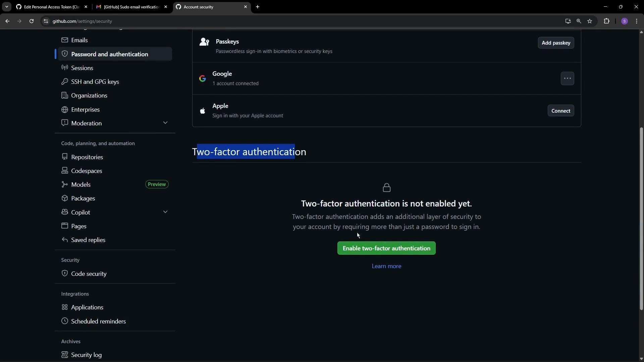This screenshot has width=644, height=362.
Task: Click the Codespaces icon
Action: [65, 171]
